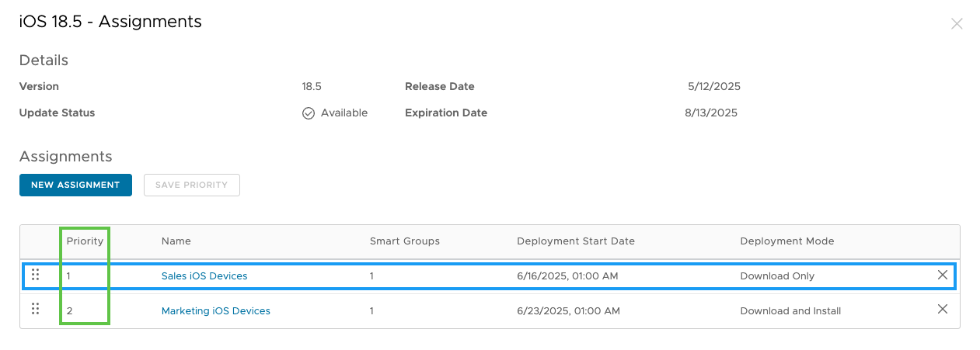
Task: Click priority number 2 in Marketing row
Action: tap(69, 310)
